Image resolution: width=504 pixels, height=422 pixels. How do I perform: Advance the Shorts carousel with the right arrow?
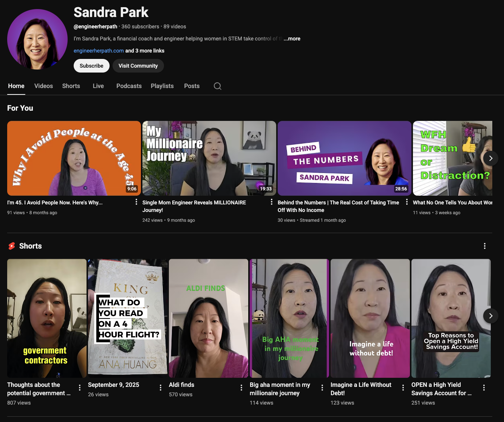click(x=490, y=316)
